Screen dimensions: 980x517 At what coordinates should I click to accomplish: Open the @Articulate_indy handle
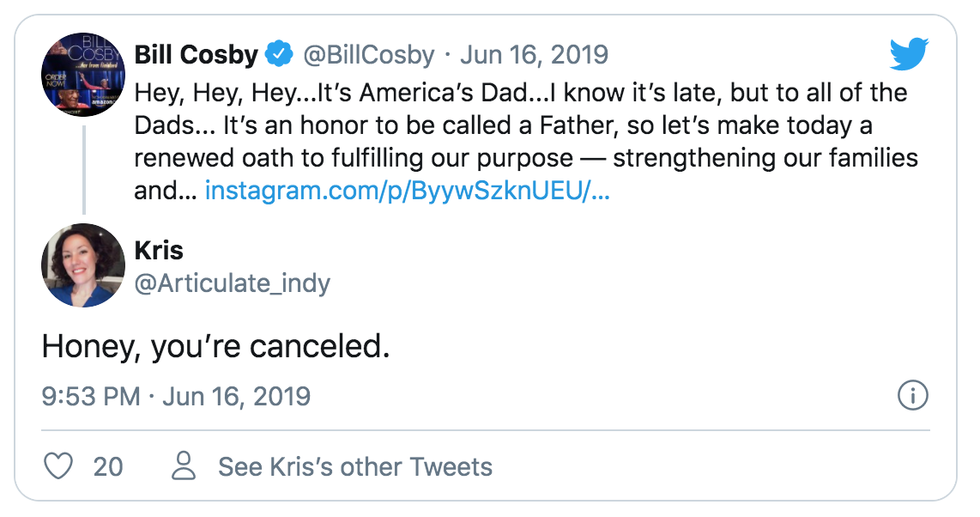pyautogui.click(x=232, y=283)
